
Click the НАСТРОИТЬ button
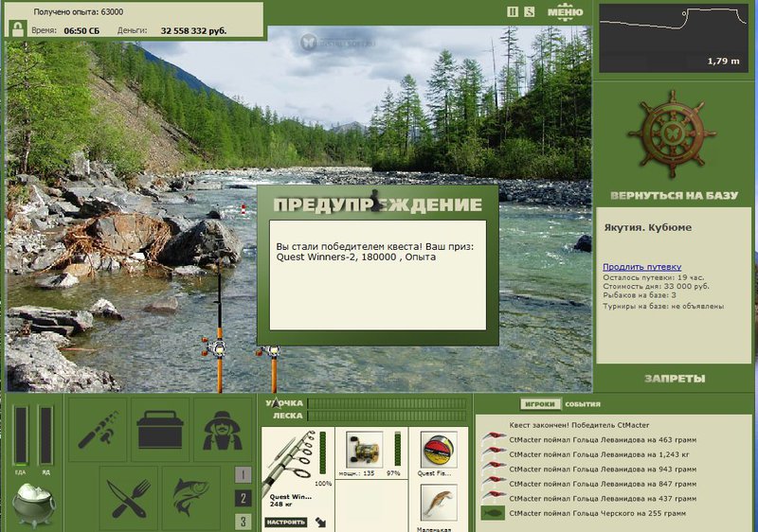[x=286, y=522]
